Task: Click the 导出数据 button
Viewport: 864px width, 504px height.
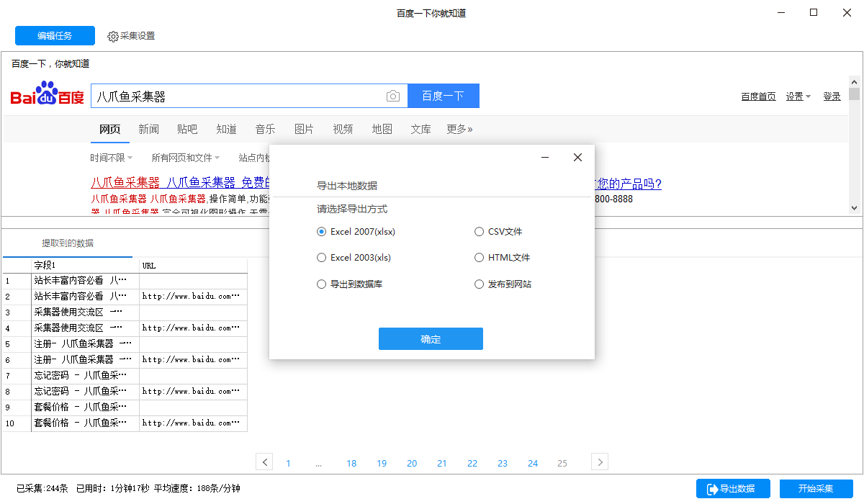Action: (x=733, y=489)
